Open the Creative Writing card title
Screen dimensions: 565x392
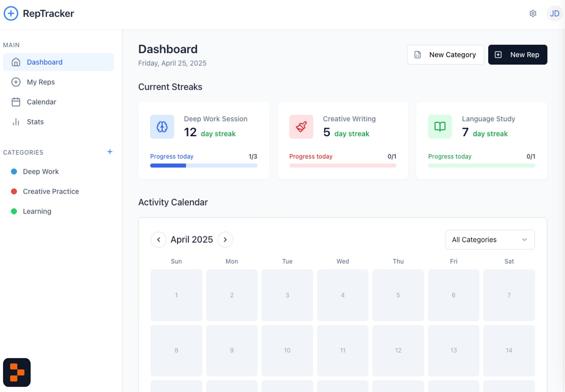click(x=349, y=119)
